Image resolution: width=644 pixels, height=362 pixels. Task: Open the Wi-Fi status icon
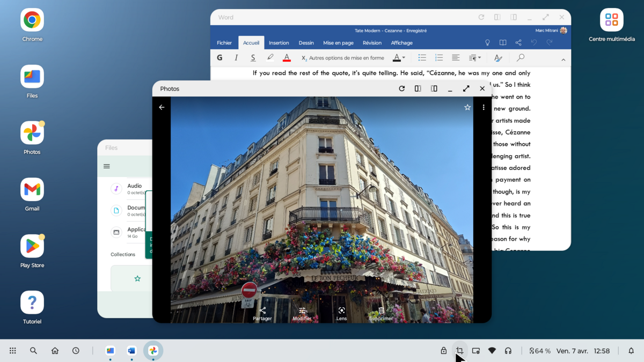tap(492, 351)
